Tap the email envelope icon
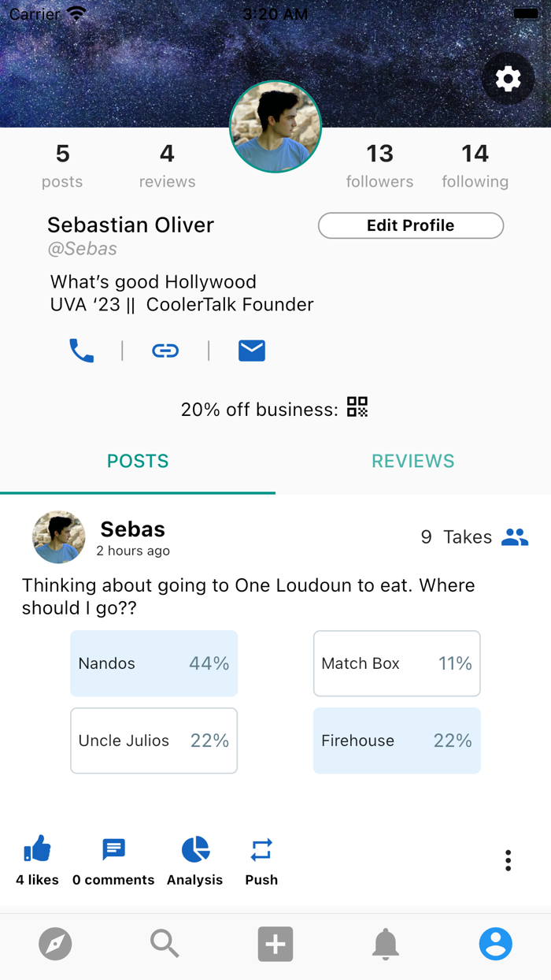The width and height of the screenshot is (551, 980). (251, 351)
